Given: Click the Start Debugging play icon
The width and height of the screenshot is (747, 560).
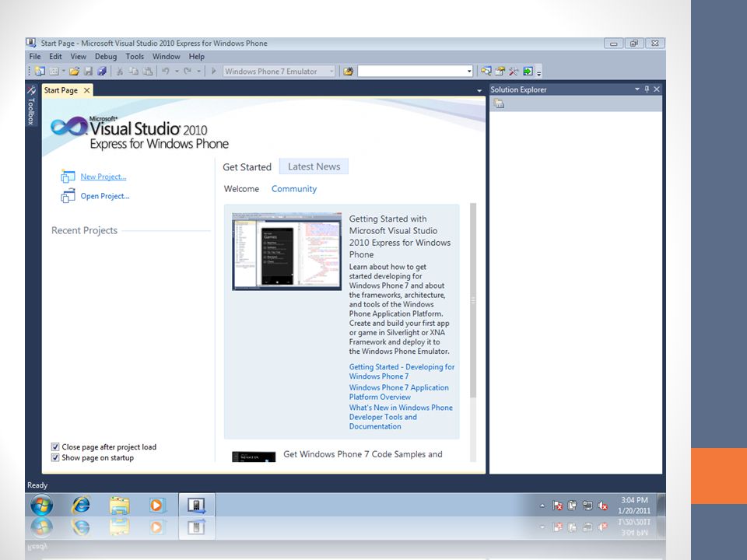Looking at the screenshot, I should click(x=213, y=72).
